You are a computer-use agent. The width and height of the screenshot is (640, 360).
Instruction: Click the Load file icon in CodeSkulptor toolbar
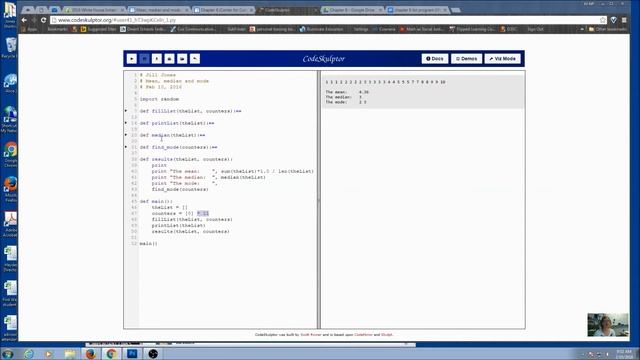click(x=182, y=59)
